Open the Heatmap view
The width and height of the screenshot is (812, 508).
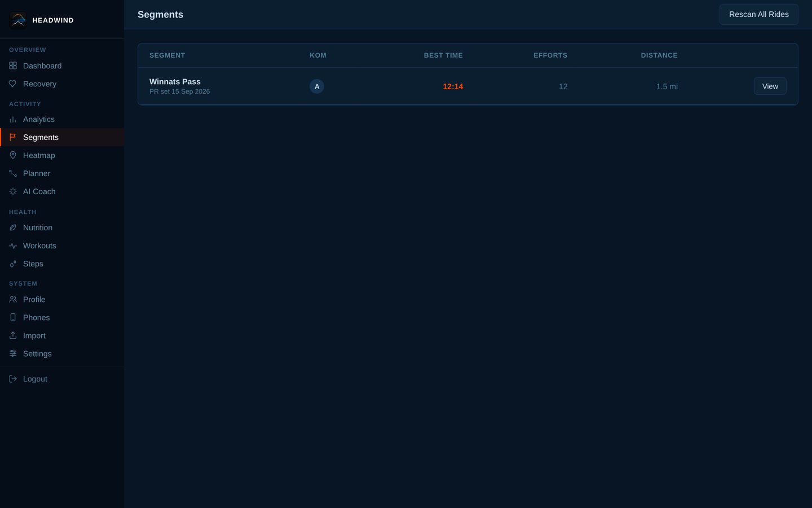[62, 156]
